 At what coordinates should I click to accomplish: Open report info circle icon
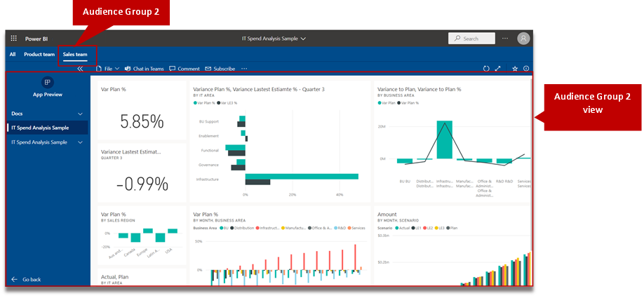526,69
